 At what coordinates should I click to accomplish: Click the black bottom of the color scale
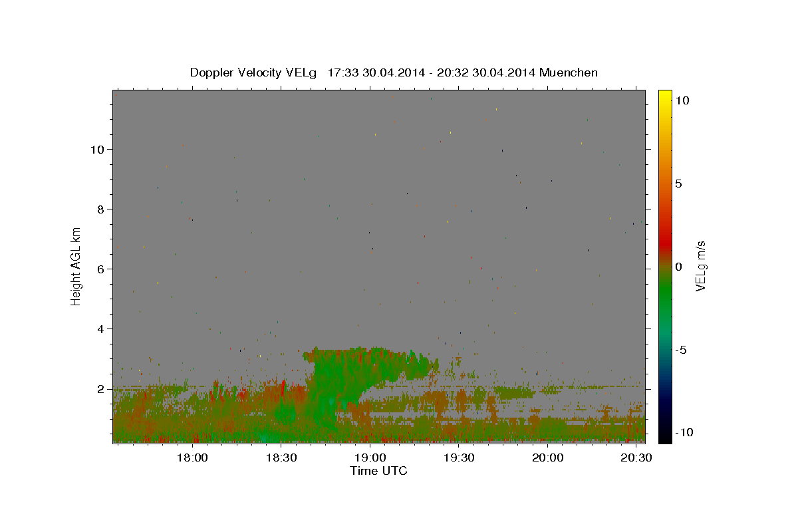(x=664, y=438)
